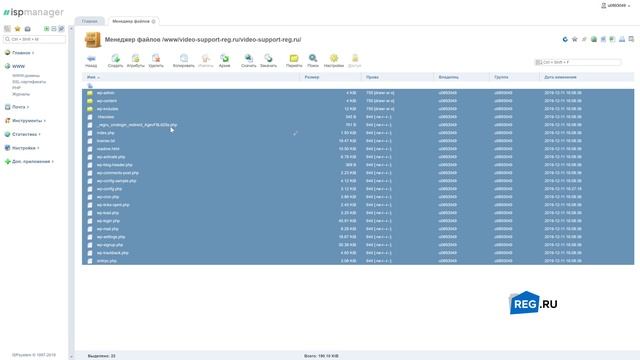
Task: Switch to the Главная tab
Action: click(x=89, y=21)
